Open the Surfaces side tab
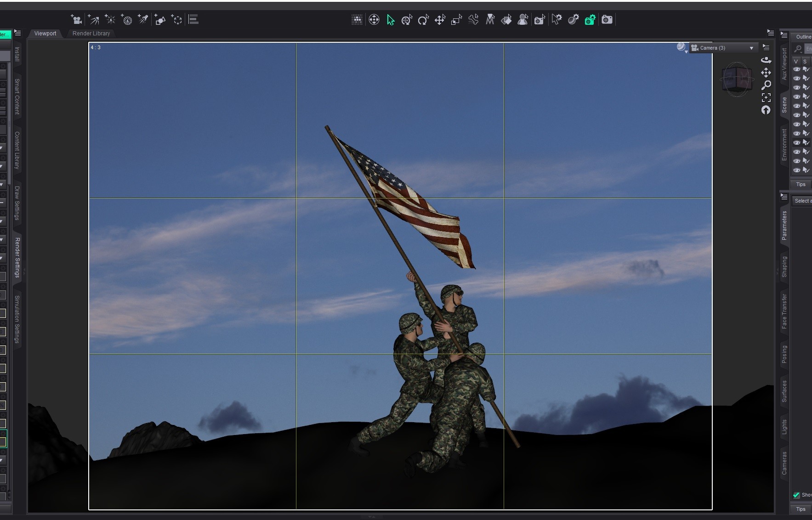This screenshot has width=812, height=520. point(784,391)
